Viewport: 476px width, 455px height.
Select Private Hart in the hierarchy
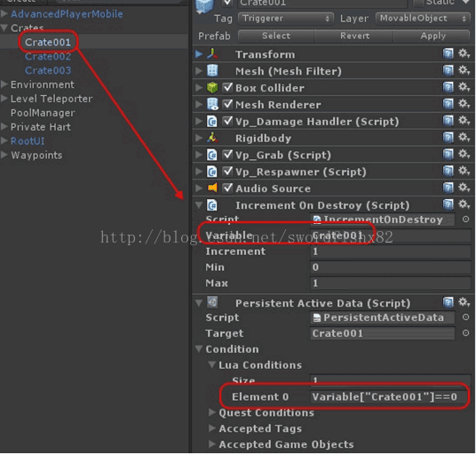[x=41, y=127]
